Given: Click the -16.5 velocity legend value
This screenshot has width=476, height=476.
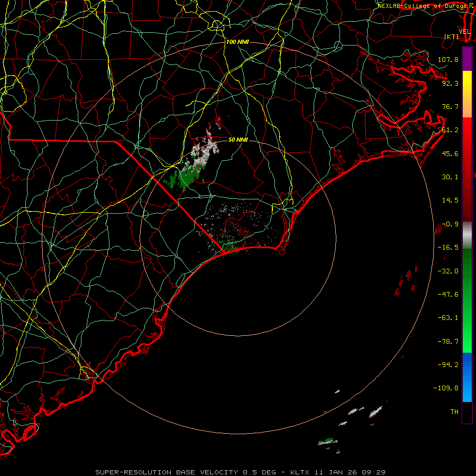Looking at the screenshot, I should pyautogui.click(x=448, y=248).
